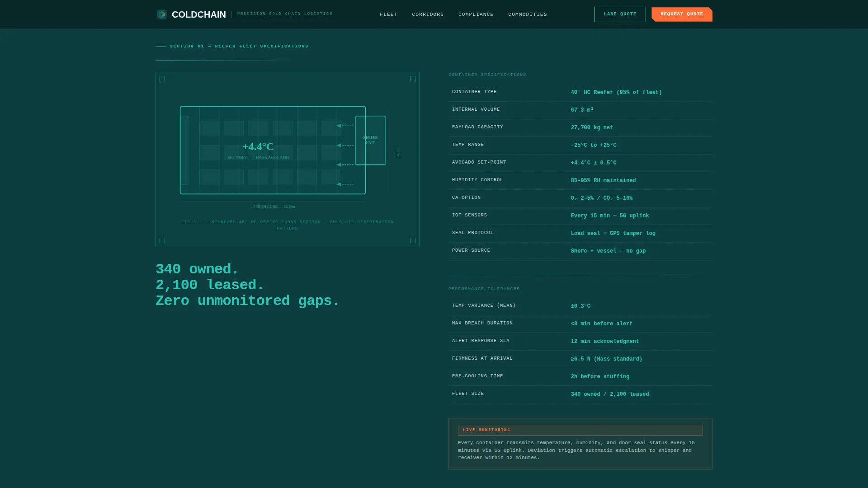Click Temp Variance value ±0.3°C
Viewport: 868px width, 488px height.
[580, 306]
